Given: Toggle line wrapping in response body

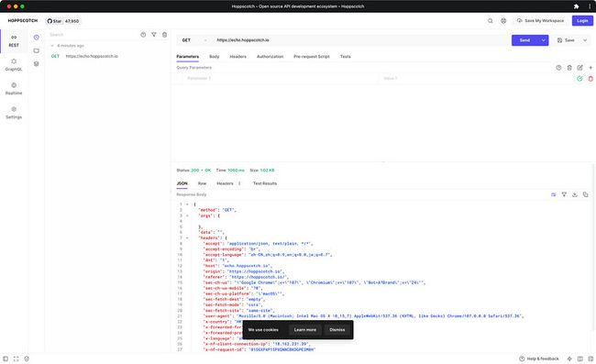Looking at the screenshot, I should point(554,194).
